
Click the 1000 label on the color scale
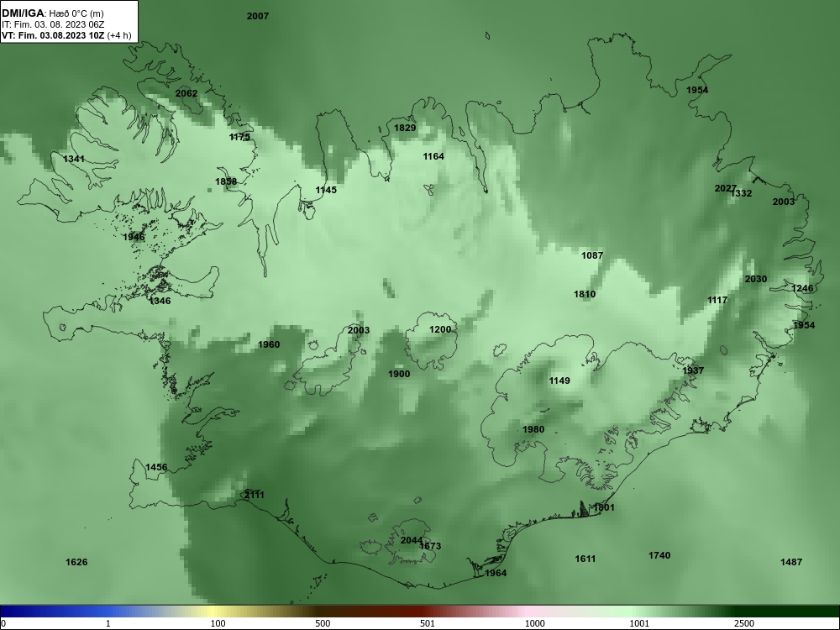(x=534, y=623)
